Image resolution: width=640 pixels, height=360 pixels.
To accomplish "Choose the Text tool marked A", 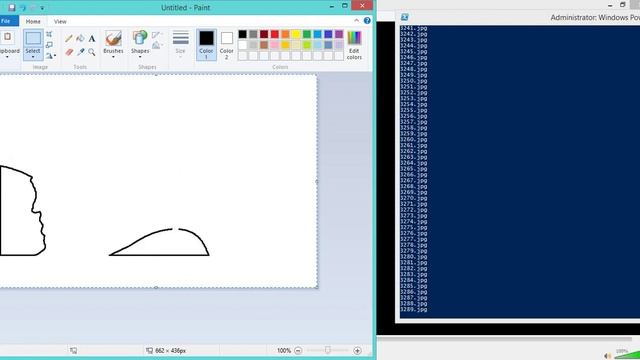I will click(x=92, y=39).
